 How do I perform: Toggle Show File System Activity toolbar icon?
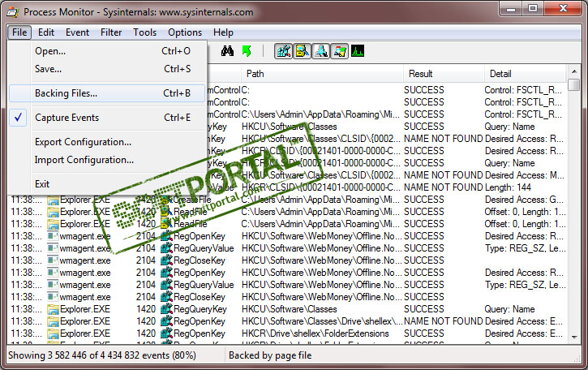pyautogui.click(x=302, y=51)
